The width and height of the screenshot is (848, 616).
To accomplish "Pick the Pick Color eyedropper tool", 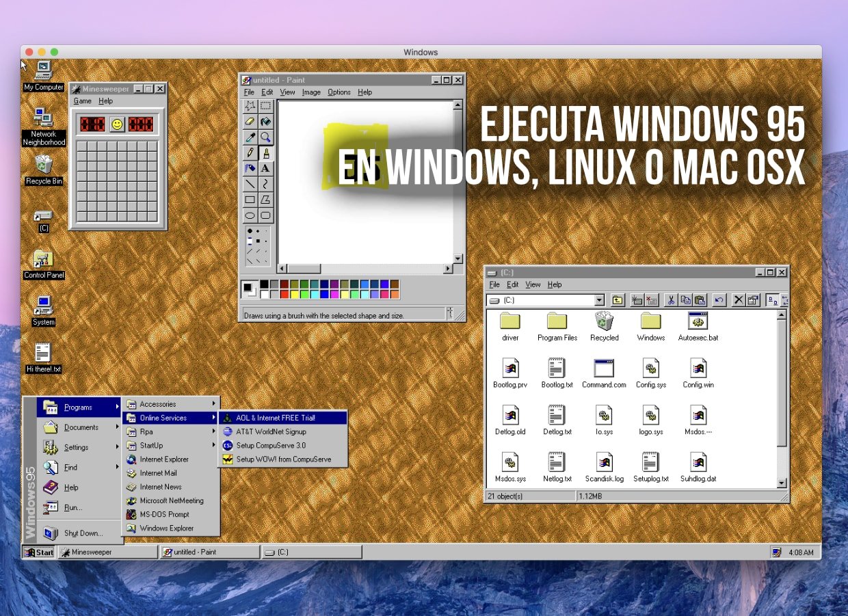I will coord(250,137).
